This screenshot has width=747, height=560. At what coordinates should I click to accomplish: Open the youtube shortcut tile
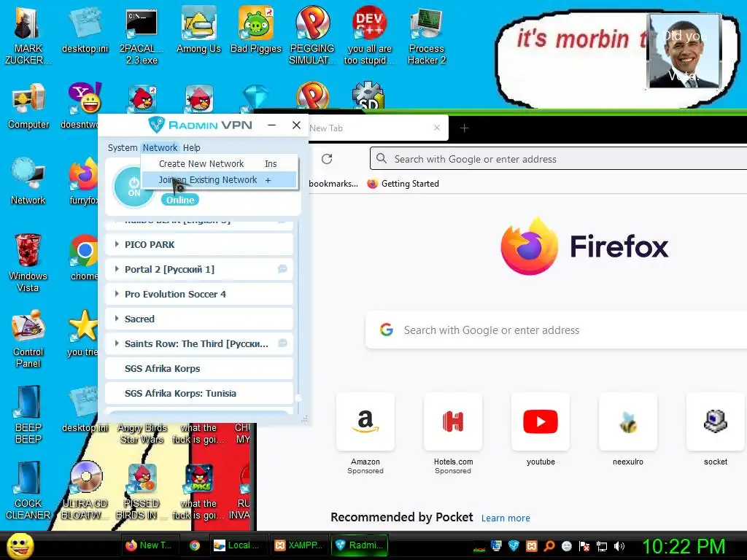tap(541, 421)
